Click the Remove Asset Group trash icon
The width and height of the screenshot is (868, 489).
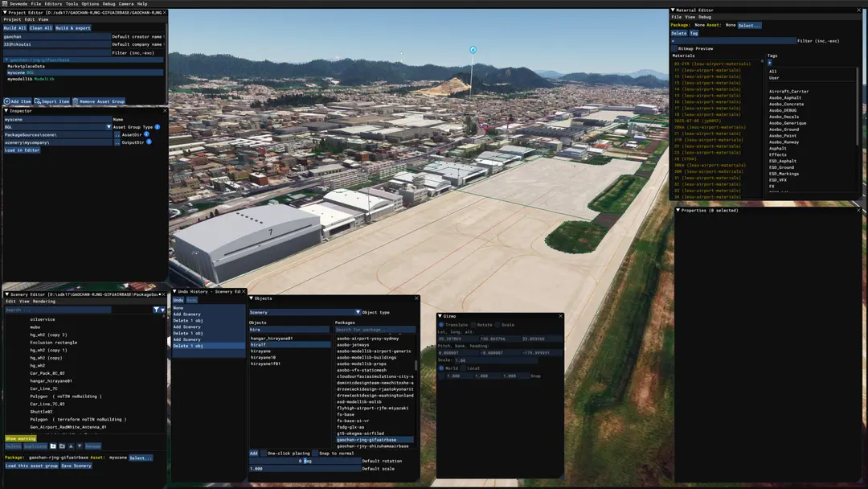pos(76,101)
